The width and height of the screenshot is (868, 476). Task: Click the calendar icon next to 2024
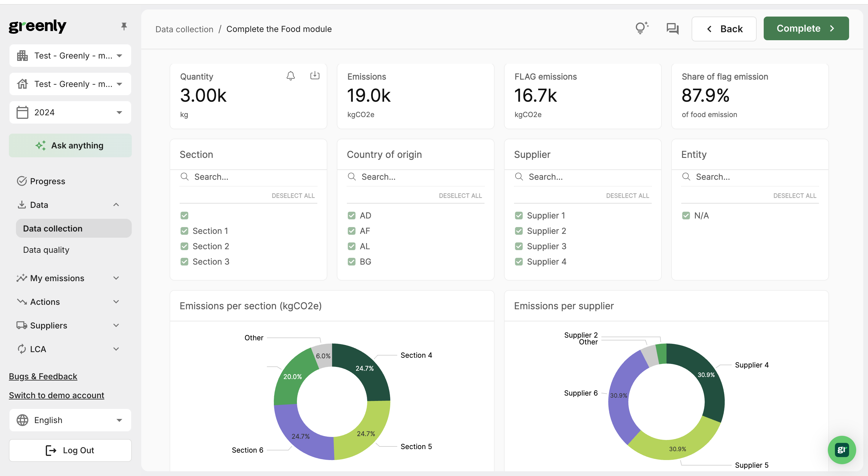pyautogui.click(x=22, y=112)
